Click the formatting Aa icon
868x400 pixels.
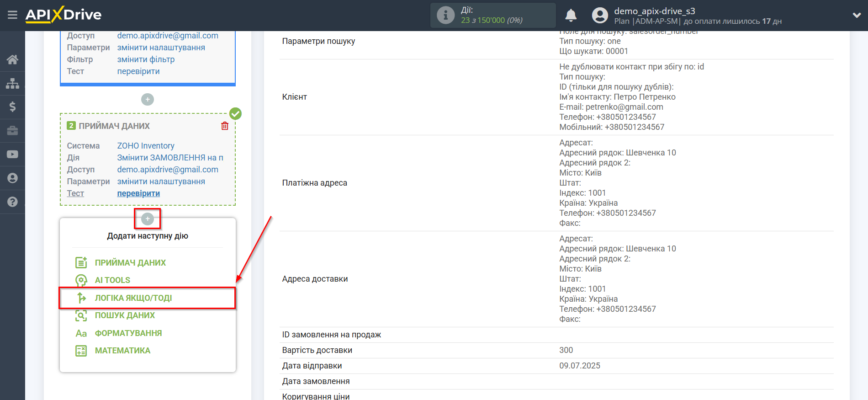point(81,333)
